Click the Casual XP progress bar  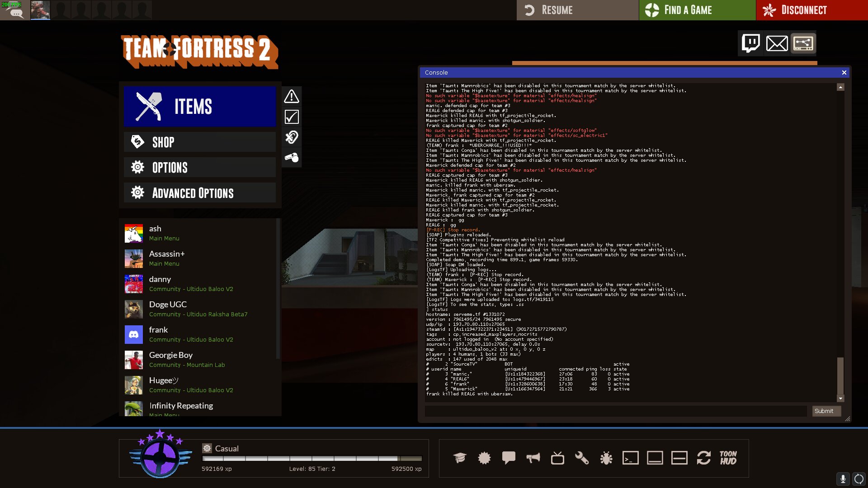tap(312, 458)
